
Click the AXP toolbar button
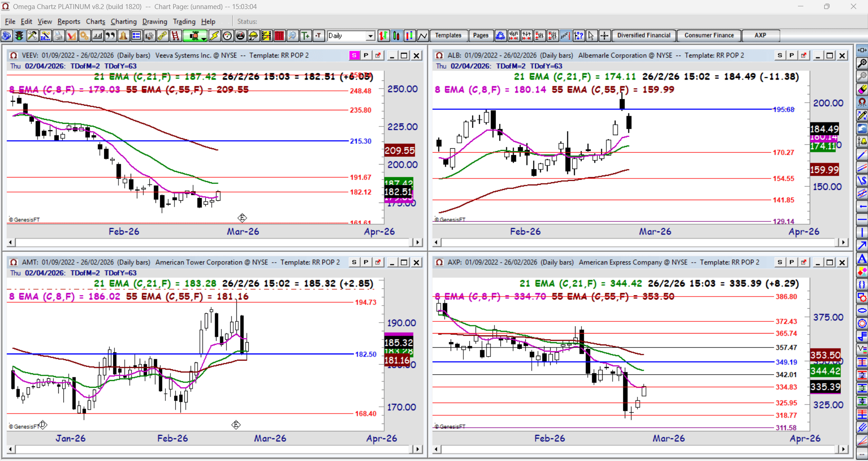click(x=760, y=35)
